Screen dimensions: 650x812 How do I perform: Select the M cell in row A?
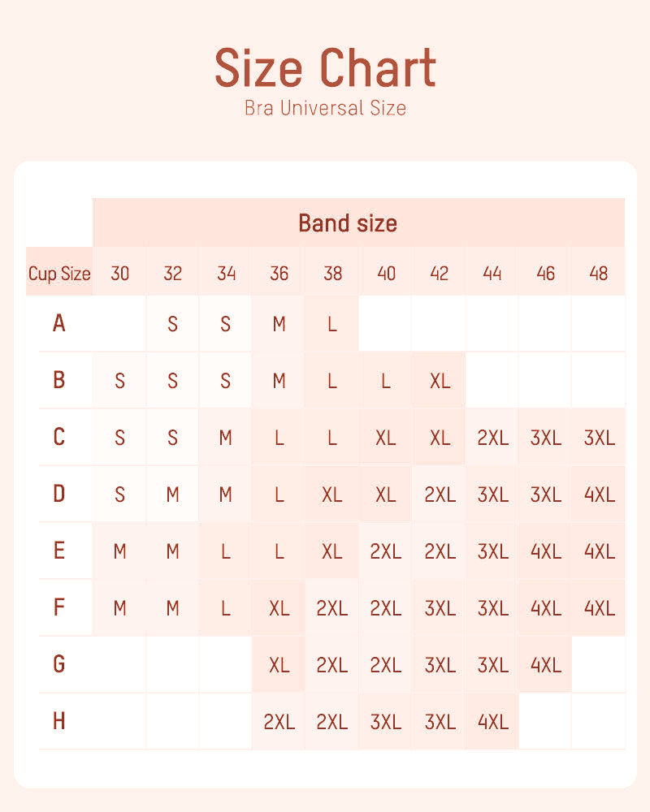tap(279, 324)
